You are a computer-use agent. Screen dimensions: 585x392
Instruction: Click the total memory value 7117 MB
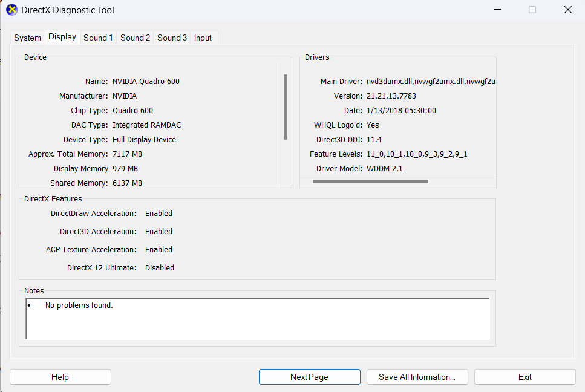click(127, 154)
